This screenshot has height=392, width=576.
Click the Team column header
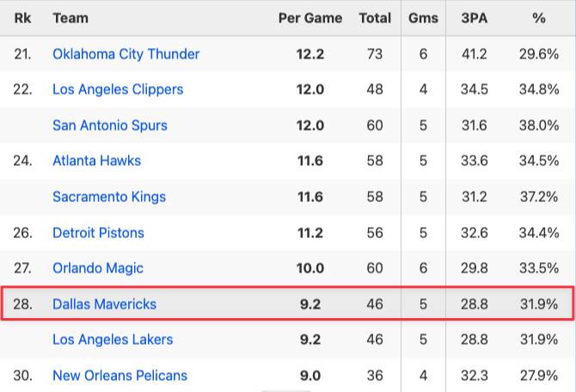click(x=70, y=18)
